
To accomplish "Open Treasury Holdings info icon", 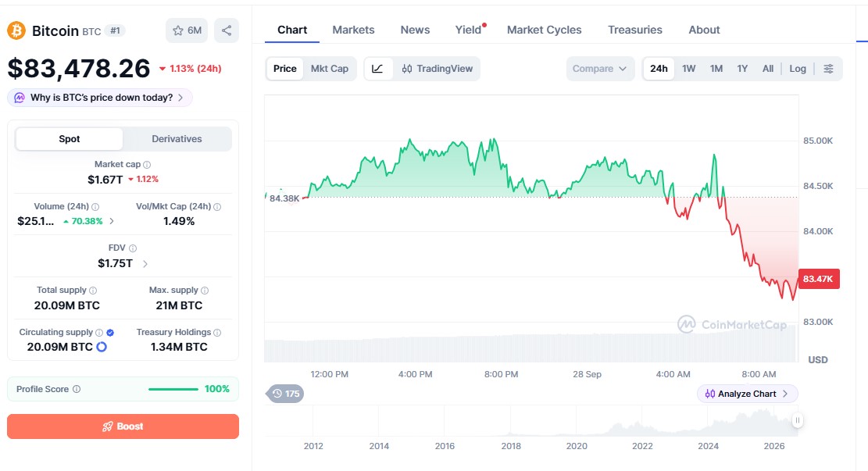I will 217,332.
